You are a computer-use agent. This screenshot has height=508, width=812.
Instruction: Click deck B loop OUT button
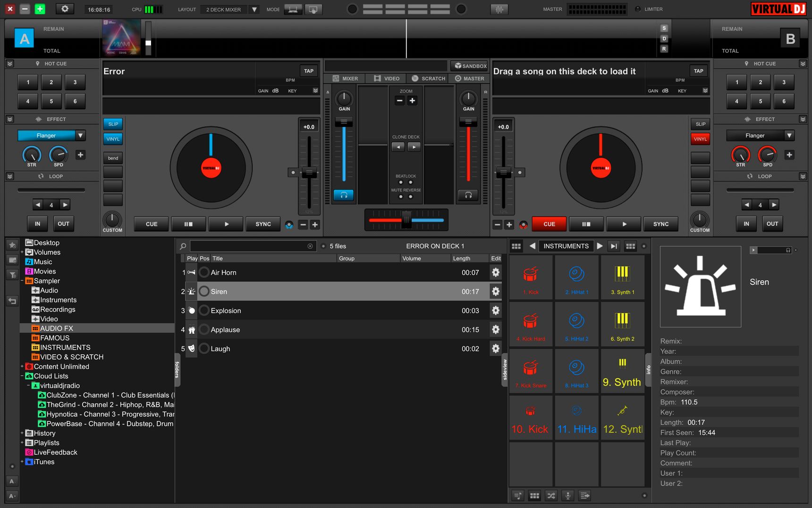(772, 224)
